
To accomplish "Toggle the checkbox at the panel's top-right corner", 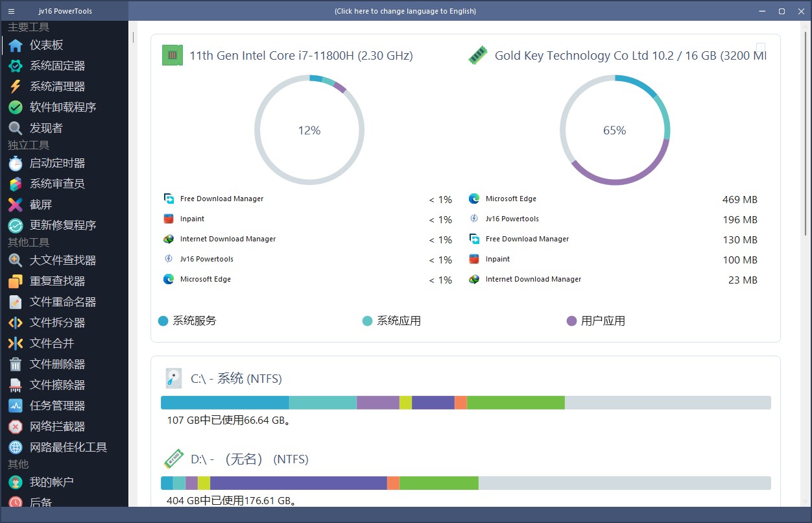I will 761,47.
